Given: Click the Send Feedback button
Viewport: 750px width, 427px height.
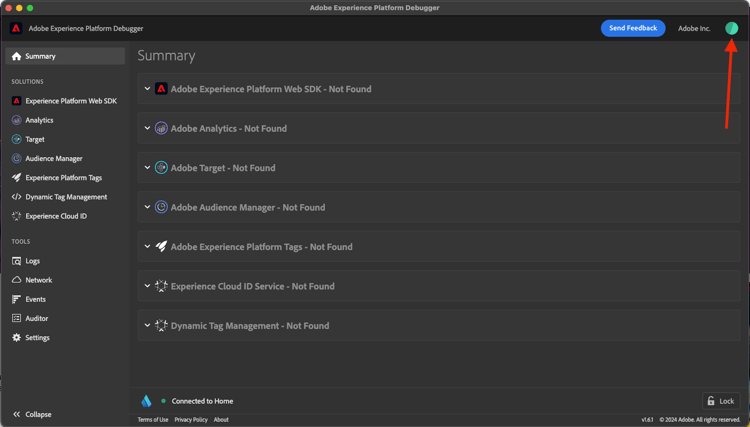Looking at the screenshot, I should (633, 28).
